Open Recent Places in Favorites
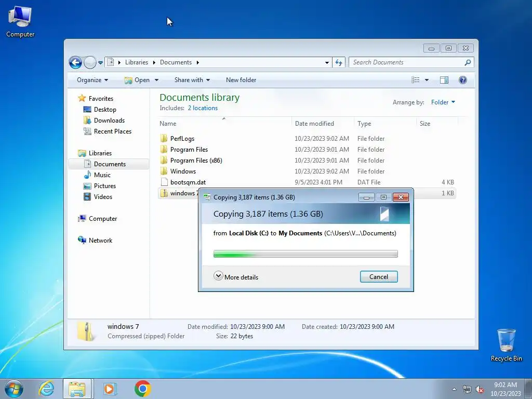 click(x=112, y=131)
